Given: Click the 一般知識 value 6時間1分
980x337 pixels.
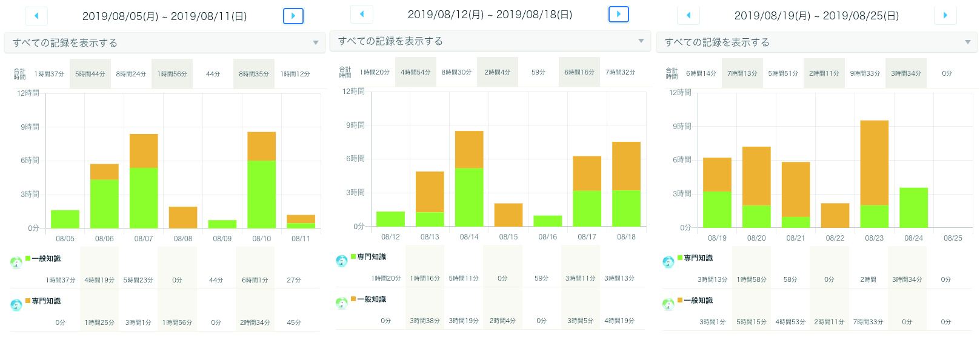Looking at the screenshot, I should coord(255,280).
